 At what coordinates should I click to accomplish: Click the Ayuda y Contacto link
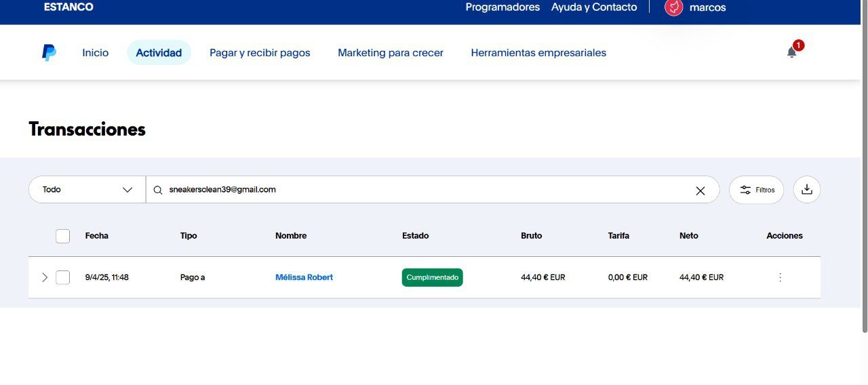point(594,7)
